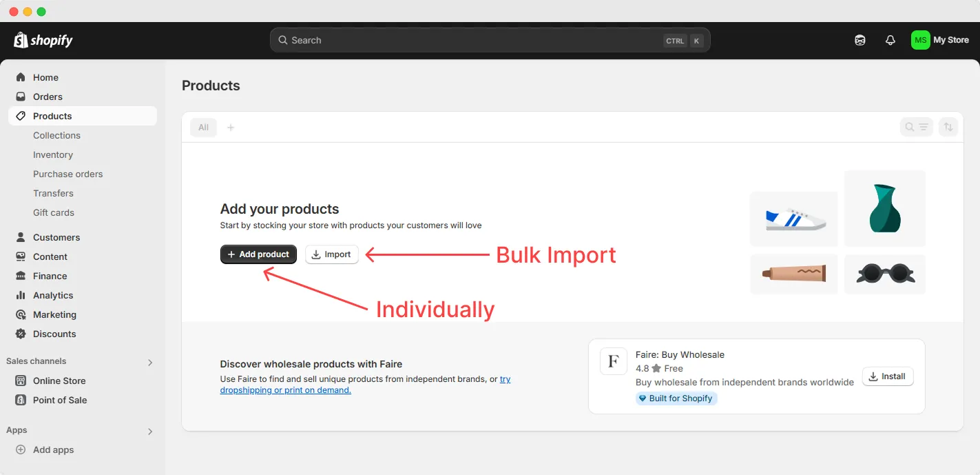
Task: Open the Marketing section
Action: coord(54,314)
